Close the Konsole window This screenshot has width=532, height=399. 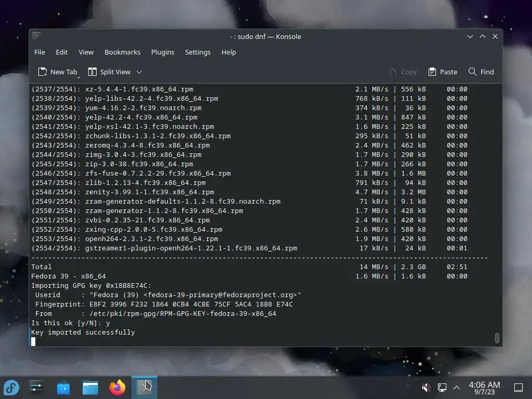[495, 37]
